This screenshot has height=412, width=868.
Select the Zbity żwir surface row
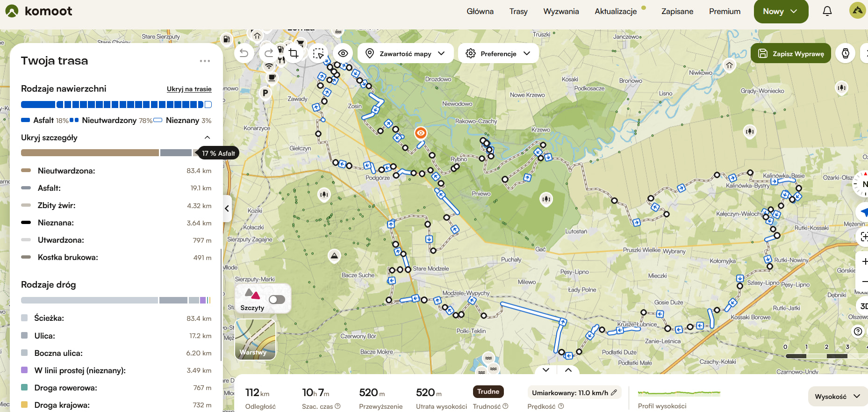pos(116,205)
